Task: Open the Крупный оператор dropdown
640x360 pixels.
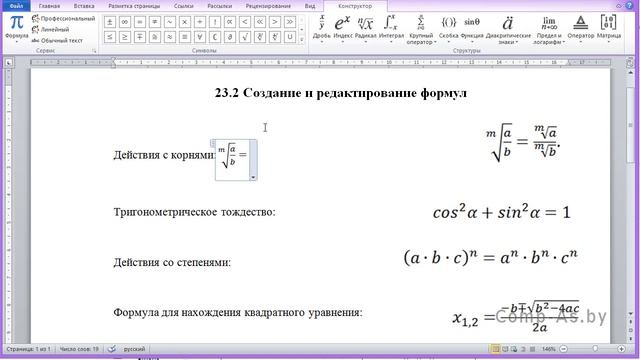Action: [421, 29]
